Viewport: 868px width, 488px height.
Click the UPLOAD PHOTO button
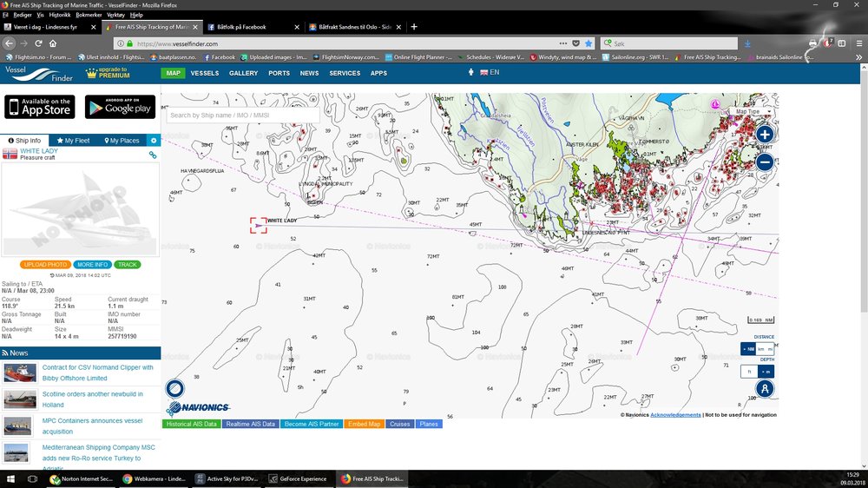[x=45, y=265]
